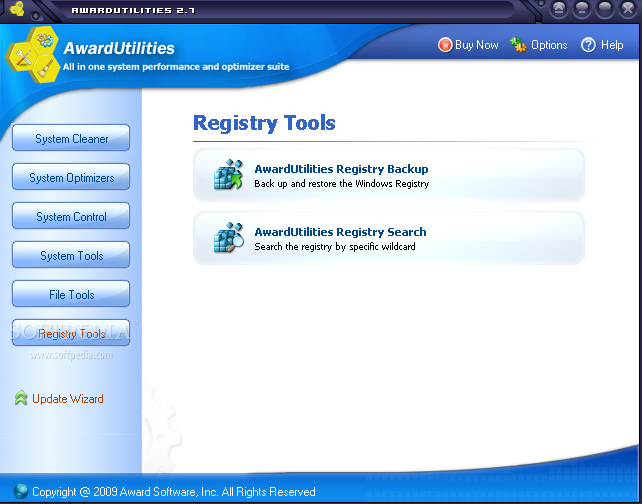This screenshot has height=504, width=642.
Task: Click 'Search the registry by specific wildcard' text
Action: [x=335, y=246]
